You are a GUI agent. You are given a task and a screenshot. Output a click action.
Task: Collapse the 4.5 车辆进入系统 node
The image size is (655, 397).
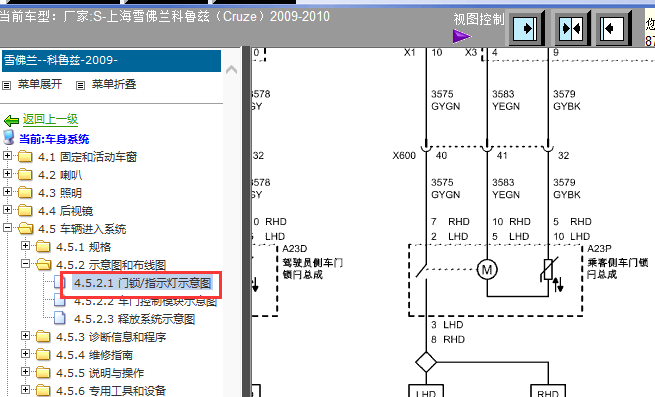7,227
